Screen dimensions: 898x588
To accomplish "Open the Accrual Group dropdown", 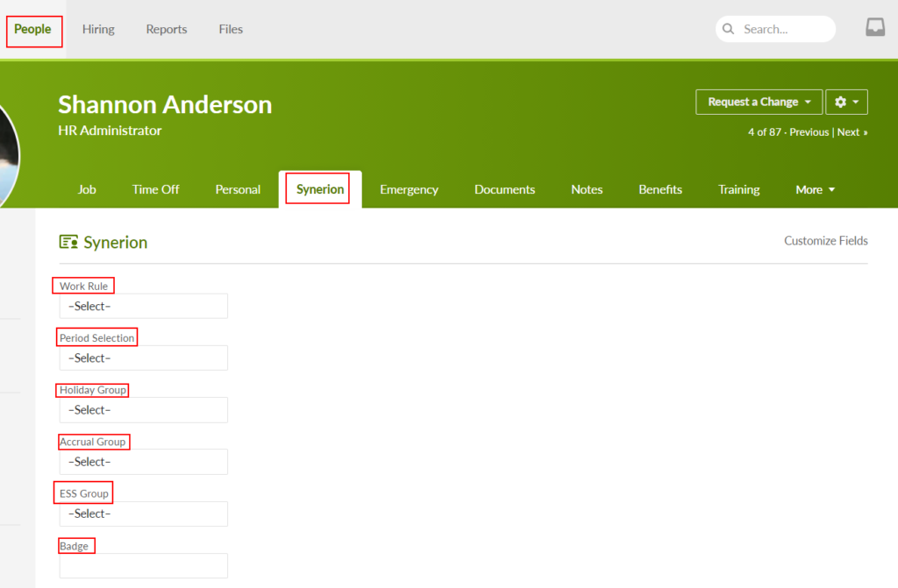I will 142,462.
